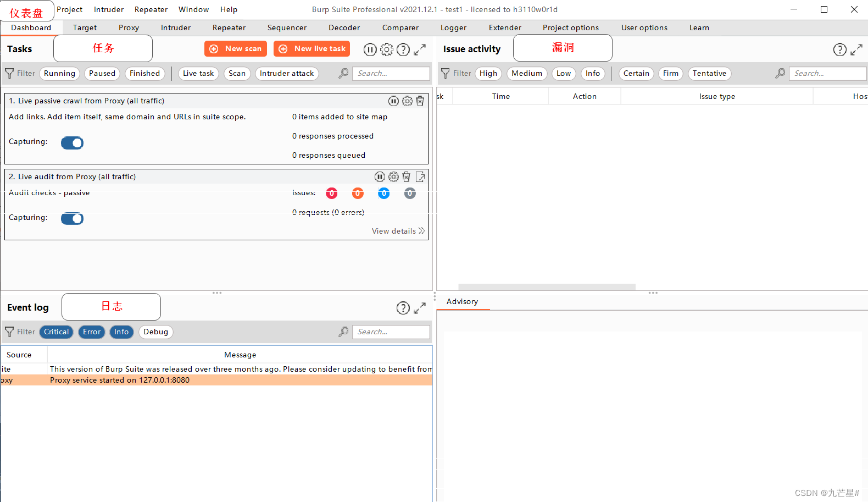The width and height of the screenshot is (868, 502).
Task: Click View details link in Live audit task
Action: coord(398,231)
